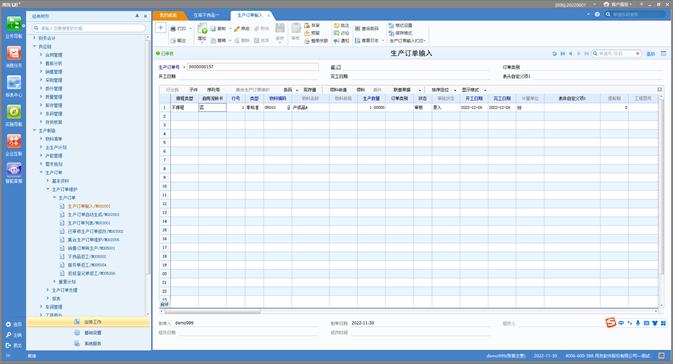Switch to the 在库不良品 tab
The image size is (673, 364).
point(206,15)
